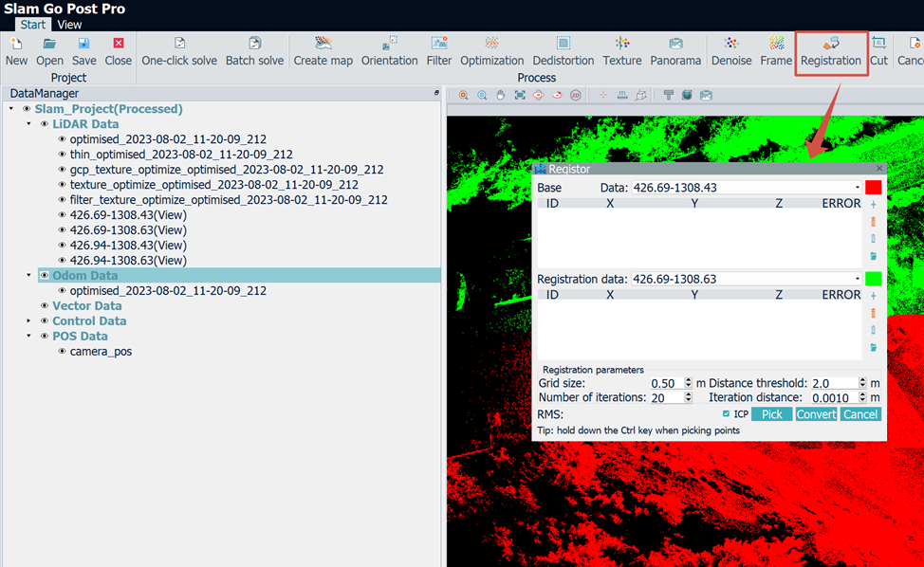Collapse the POS Data node
This screenshot has width=924, height=567.
pyautogui.click(x=28, y=336)
